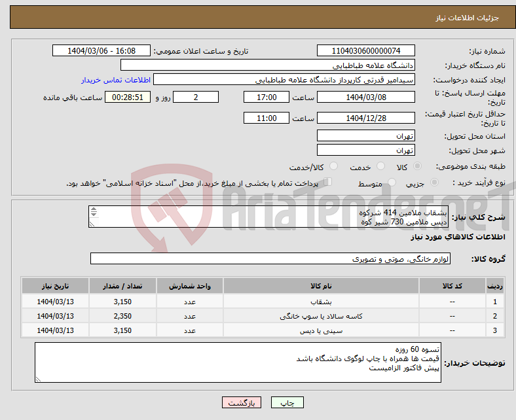Click the استان محل تحویل field تهران
This screenshot has width=516, height=420.
pos(365,136)
